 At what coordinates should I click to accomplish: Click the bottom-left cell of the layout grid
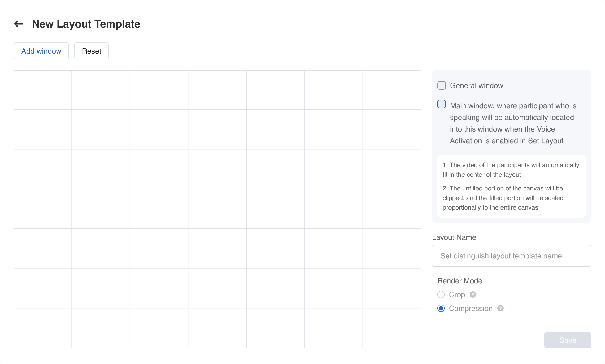(x=43, y=328)
